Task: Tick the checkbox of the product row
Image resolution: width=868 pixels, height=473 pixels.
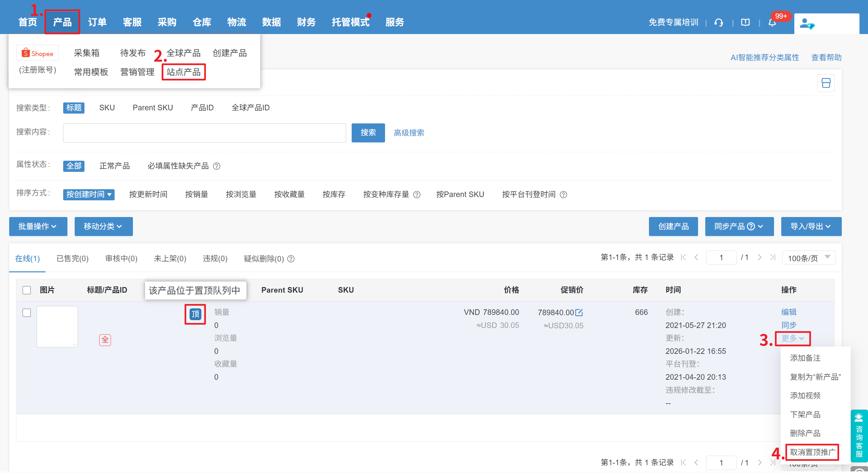Action: (27, 313)
